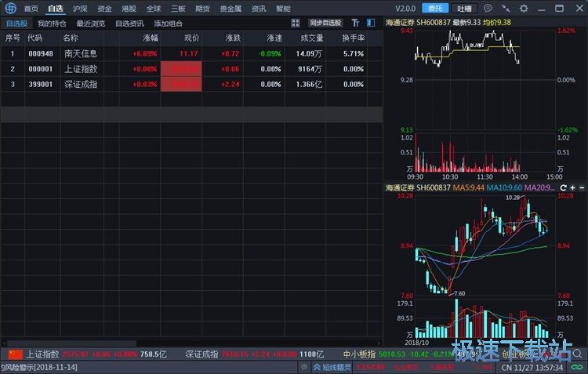
Task: Open the 全球 menu
Action: coord(154,9)
